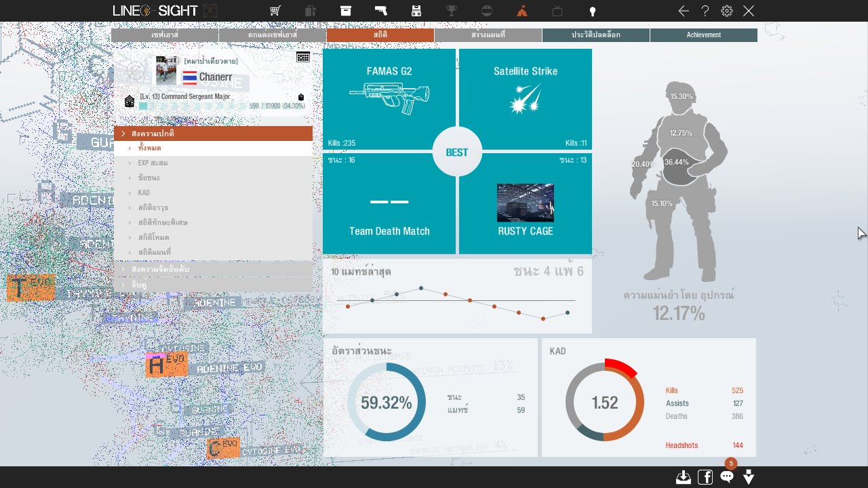Click the 12.75% chest hit label
The width and height of the screenshot is (868, 488).
(x=681, y=134)
